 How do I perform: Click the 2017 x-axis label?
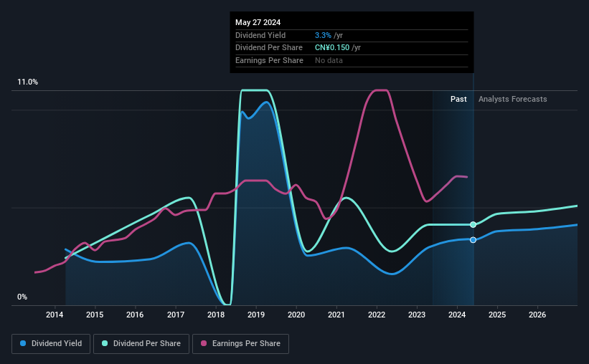click(x=176, y=315)
